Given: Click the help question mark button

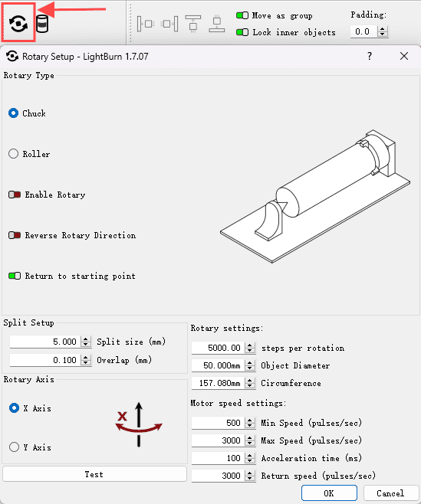Looking at the screenshot, I should [x=370, y=56].
